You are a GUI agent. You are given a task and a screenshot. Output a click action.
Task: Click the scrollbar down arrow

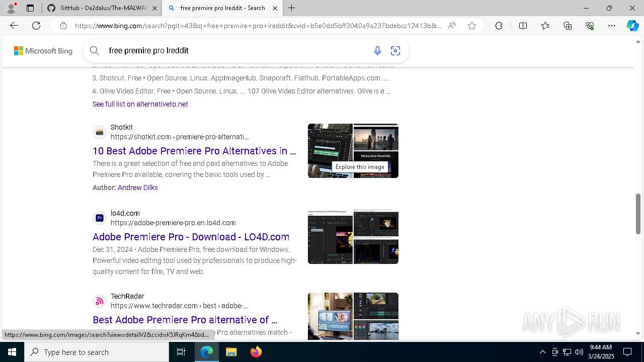click(x=638, y=333)
